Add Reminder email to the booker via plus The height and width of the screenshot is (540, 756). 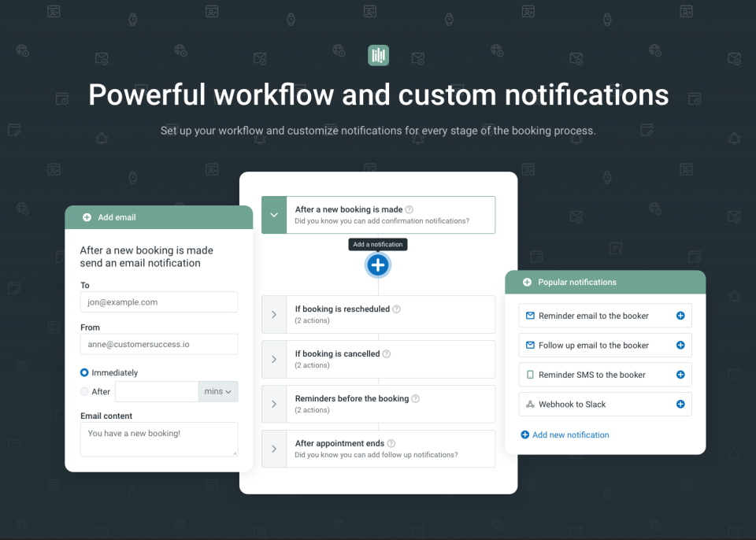(680, 316)
